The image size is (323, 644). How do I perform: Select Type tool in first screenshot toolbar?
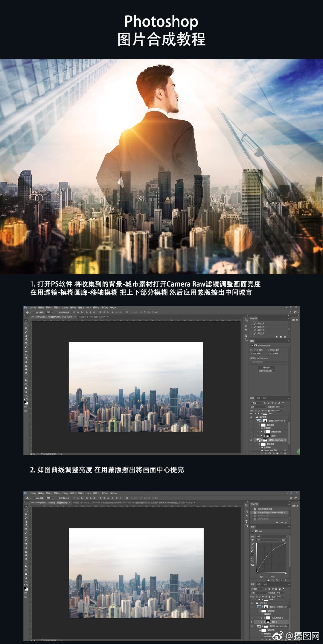coord(26,377)
